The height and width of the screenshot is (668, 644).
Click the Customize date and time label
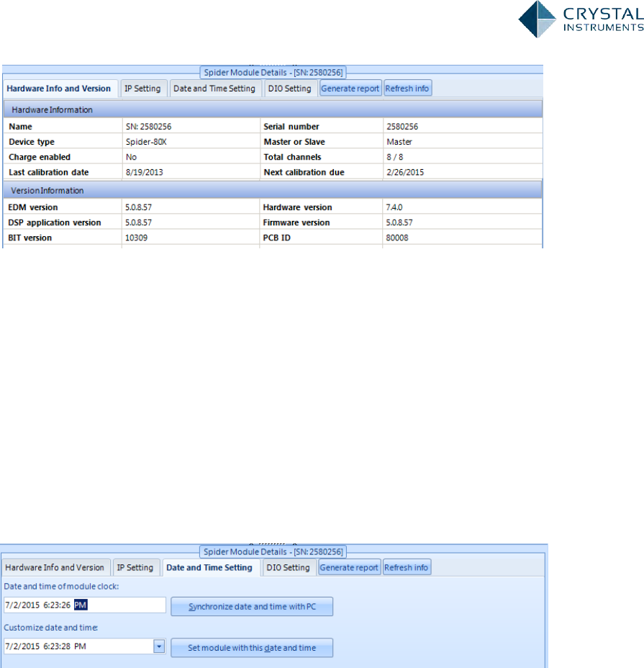(50, 628)
